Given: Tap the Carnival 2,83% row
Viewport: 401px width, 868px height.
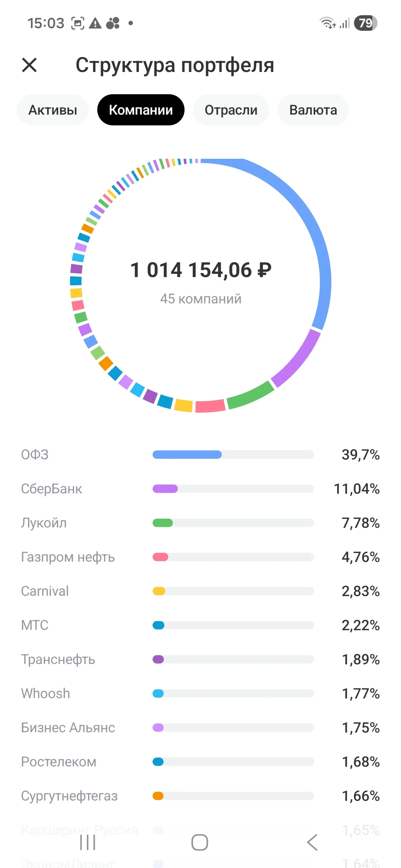Looking at the screenshot, I should point(200,591).
